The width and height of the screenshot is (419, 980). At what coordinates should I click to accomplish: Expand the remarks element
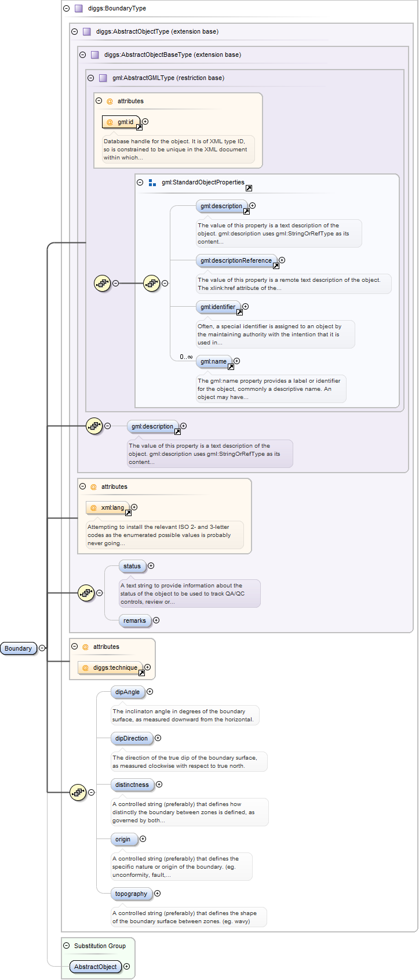point(156,620)
